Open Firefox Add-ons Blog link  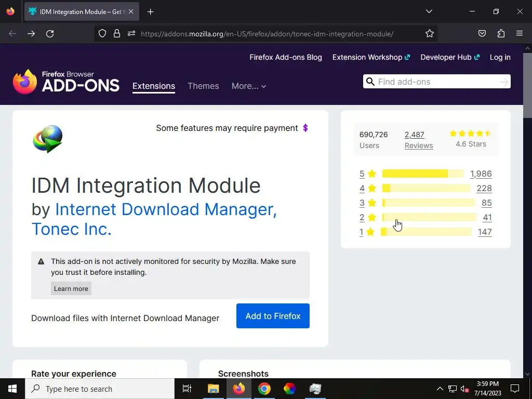click(286, 57)
